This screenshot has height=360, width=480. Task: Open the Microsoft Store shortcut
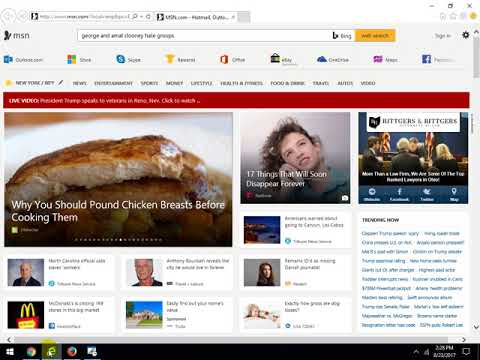(x=79, y=60)
